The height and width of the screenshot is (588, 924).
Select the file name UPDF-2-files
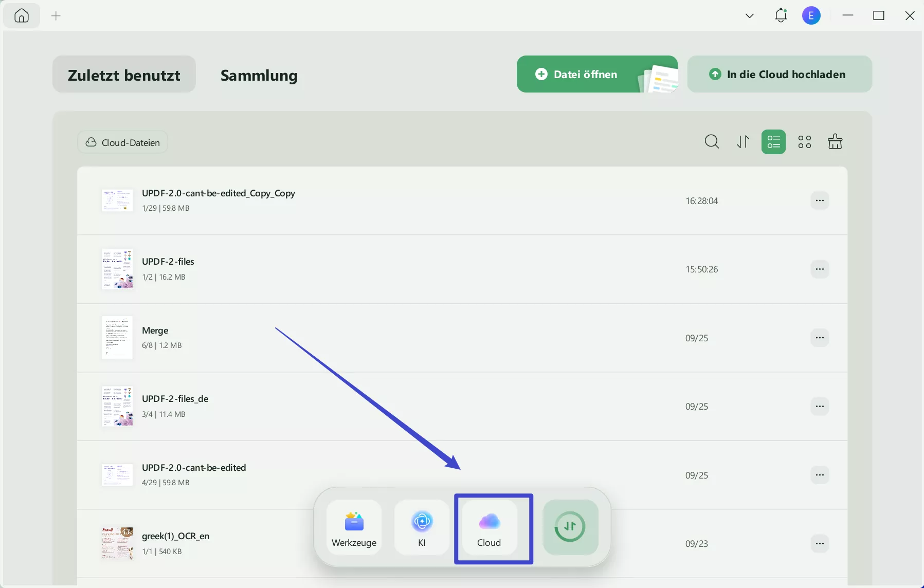(168, 262)
